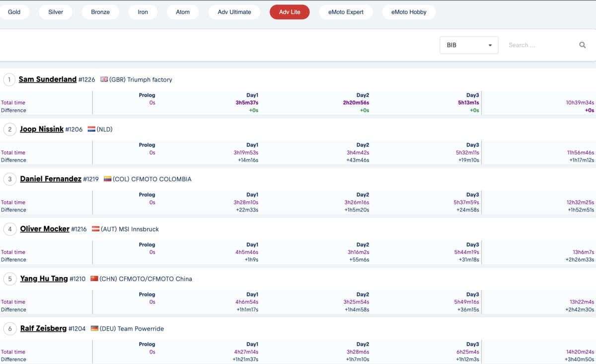Click Sunderland Day1 time 3h5m37s
596x364 pixels.
(247, 103)
